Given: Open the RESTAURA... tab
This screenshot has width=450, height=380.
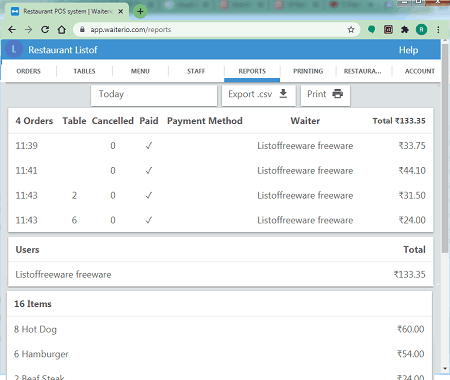Looking at the screenshot, I should (363, 71).
